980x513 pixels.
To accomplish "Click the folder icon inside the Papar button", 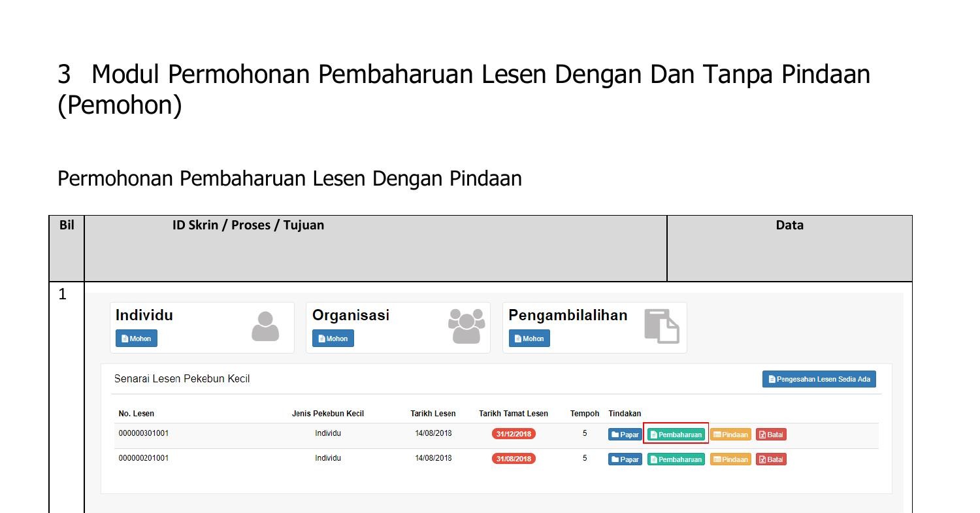I will pos(614,433).
